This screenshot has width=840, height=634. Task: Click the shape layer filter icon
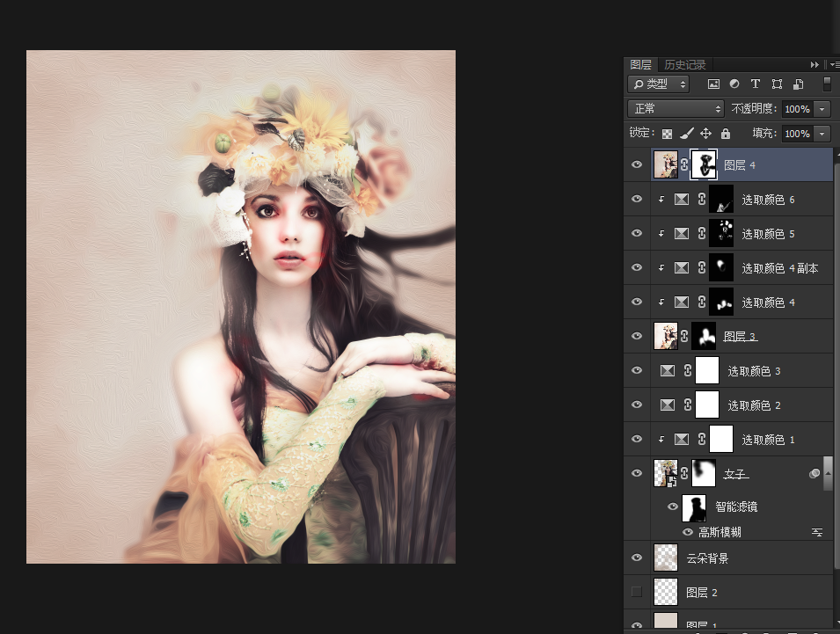point(777,84)
